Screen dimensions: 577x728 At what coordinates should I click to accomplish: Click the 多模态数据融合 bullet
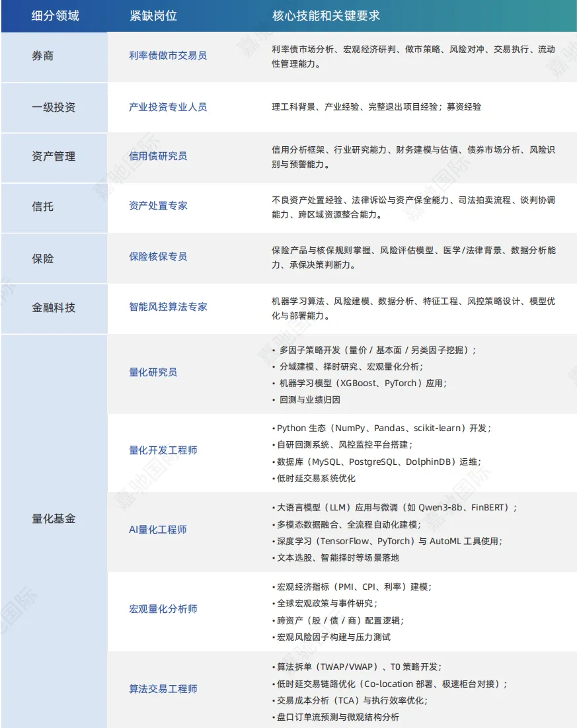347,524
